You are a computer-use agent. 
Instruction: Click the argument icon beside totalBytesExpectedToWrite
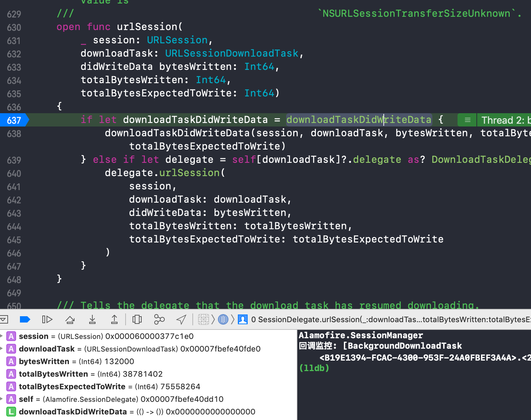11,386
